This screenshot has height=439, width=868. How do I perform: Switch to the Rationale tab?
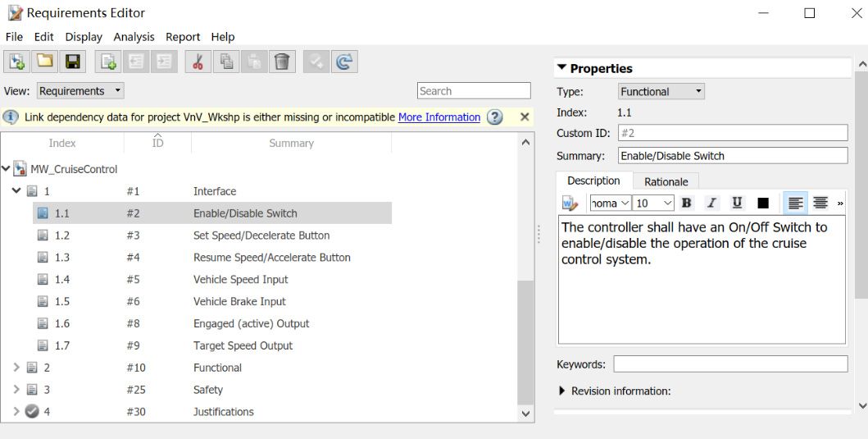tap(666, 181)
